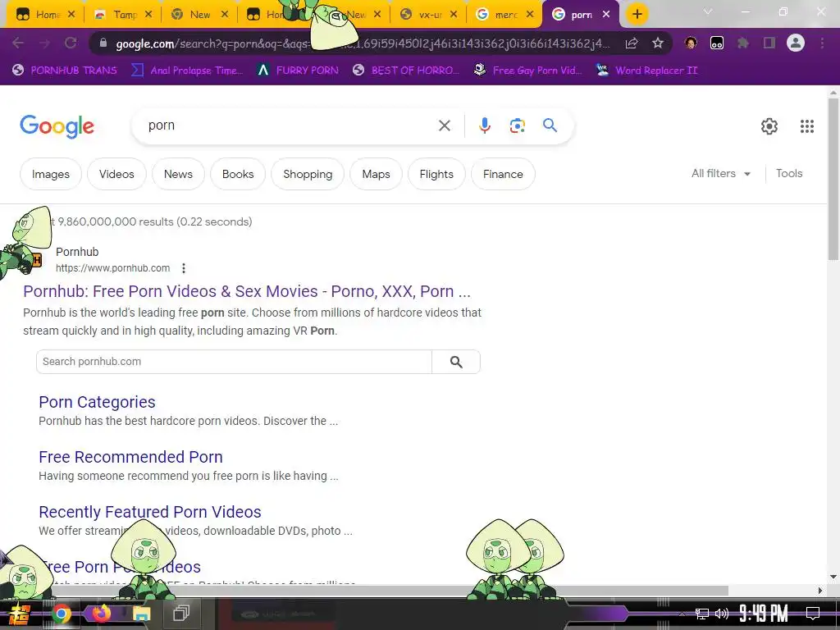
Task: Clear the Google search query
Action: click(x=444, y=126)
